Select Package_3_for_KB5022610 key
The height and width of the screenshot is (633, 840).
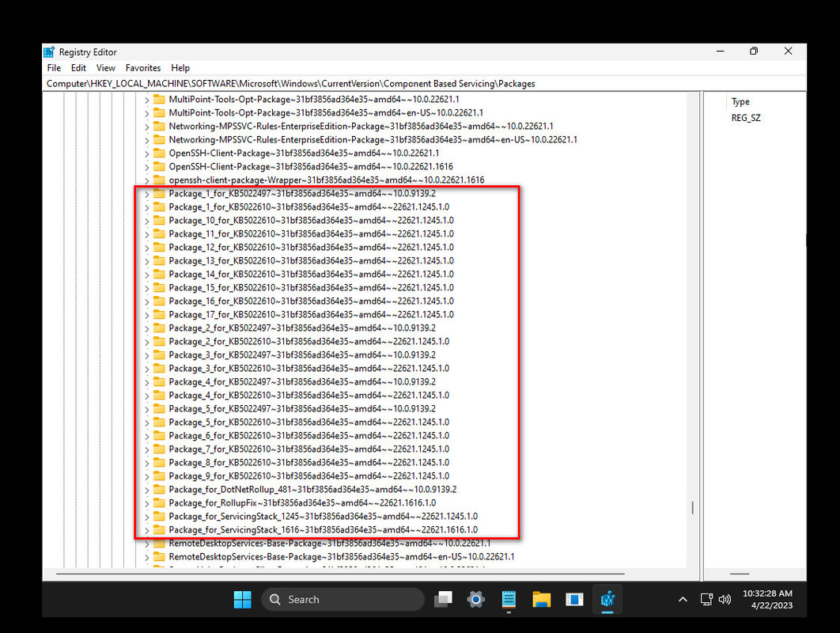(x=308, y=368)
